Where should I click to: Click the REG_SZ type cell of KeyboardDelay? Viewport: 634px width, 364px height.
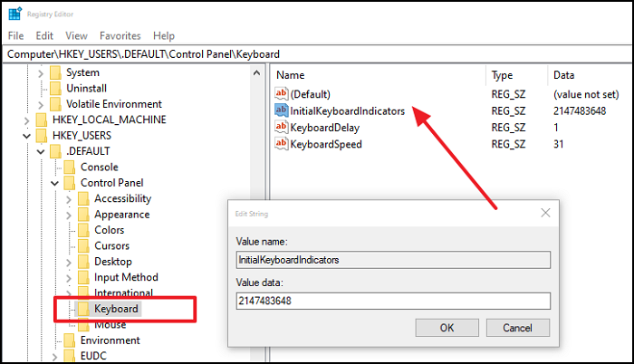click(x=508, y=128)
